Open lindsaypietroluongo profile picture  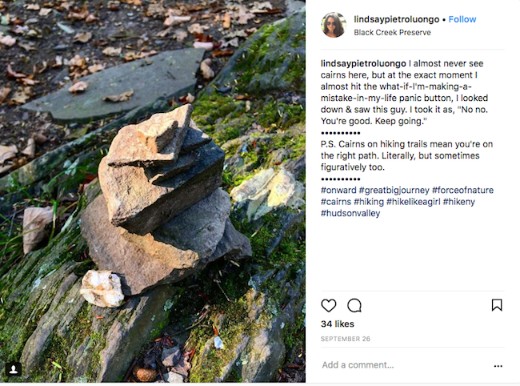point(334,25)
